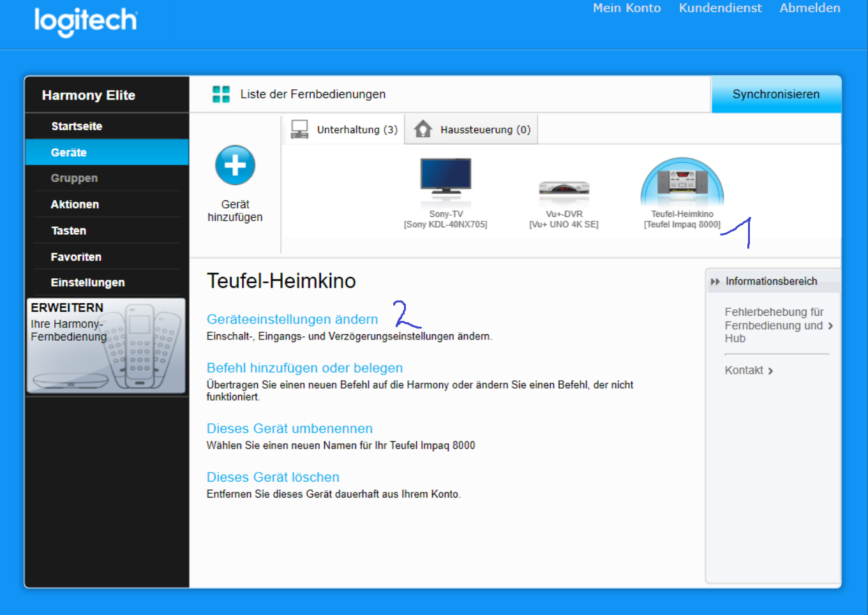Collapse the Informationsbereich panel arrows

pos(715,281)
